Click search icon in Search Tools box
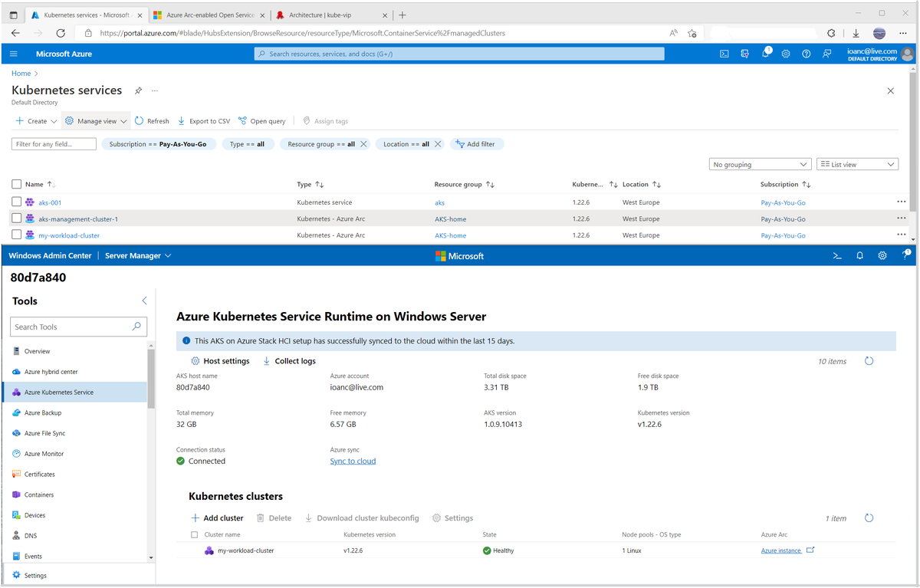 pos(136,327)
